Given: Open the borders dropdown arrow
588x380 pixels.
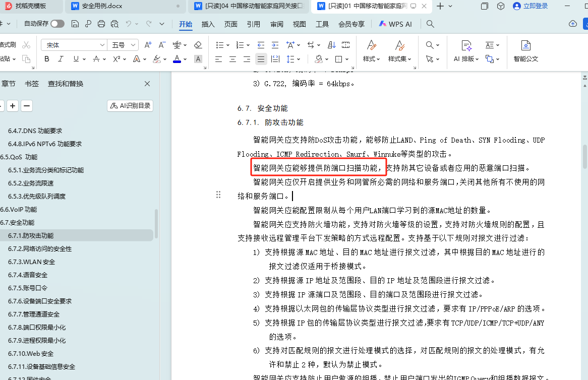Looking at the screenshot, I should click(x=347, y=59).
